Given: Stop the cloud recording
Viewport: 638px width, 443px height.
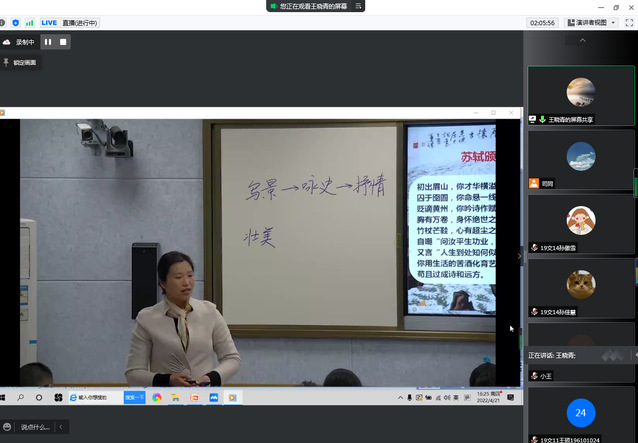Looking at the screenshot, I should [63, 42].
